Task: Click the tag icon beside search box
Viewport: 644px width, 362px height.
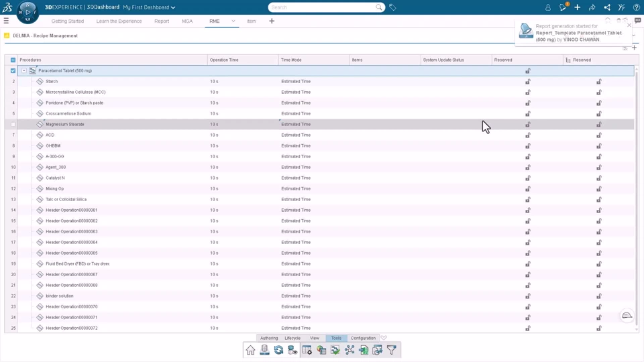Action: (392, 7)
